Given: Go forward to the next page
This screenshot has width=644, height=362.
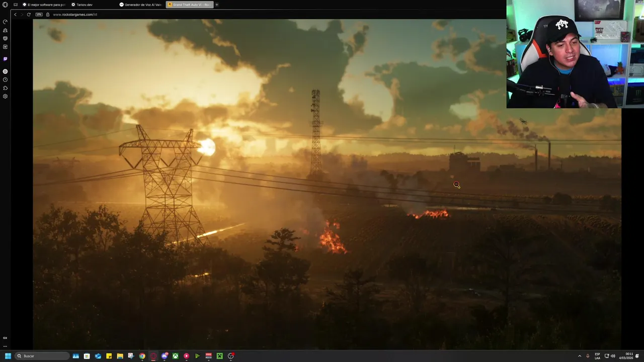Looking at the screenshot, I should (22, 15).
